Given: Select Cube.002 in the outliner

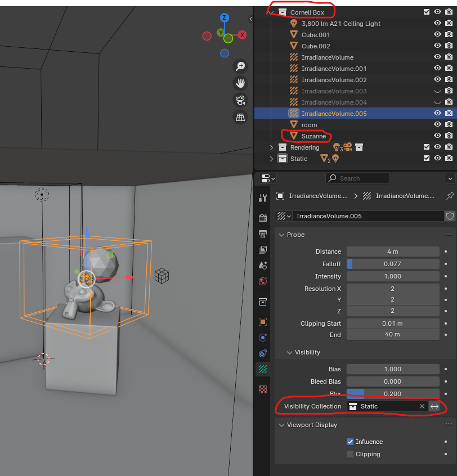Looking at the screenshot, I should (316, 46).
